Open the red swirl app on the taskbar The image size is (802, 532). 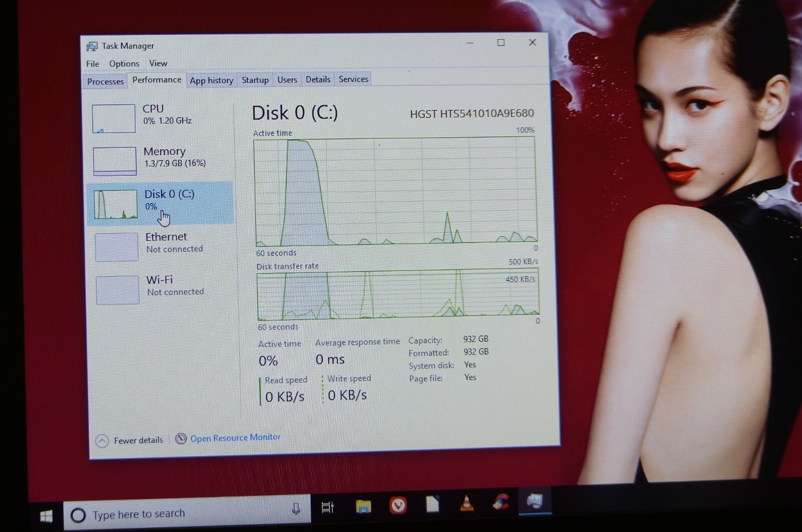pos(501,501)
